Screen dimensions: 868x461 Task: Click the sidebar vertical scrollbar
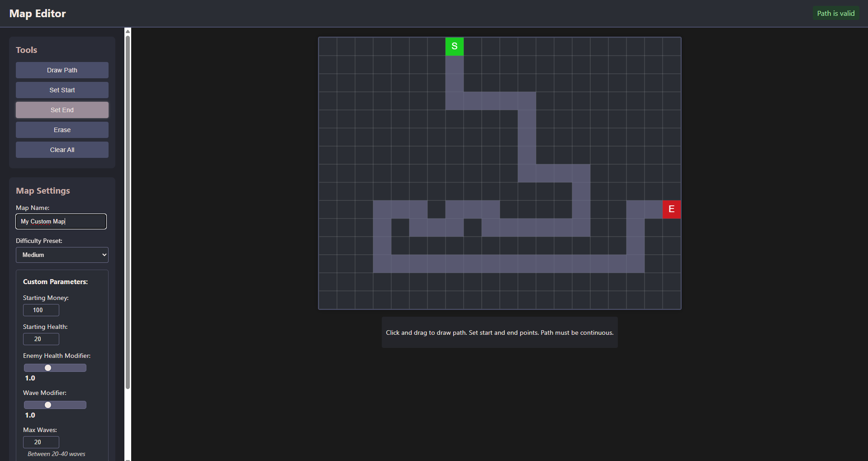[x=128, y=213]
